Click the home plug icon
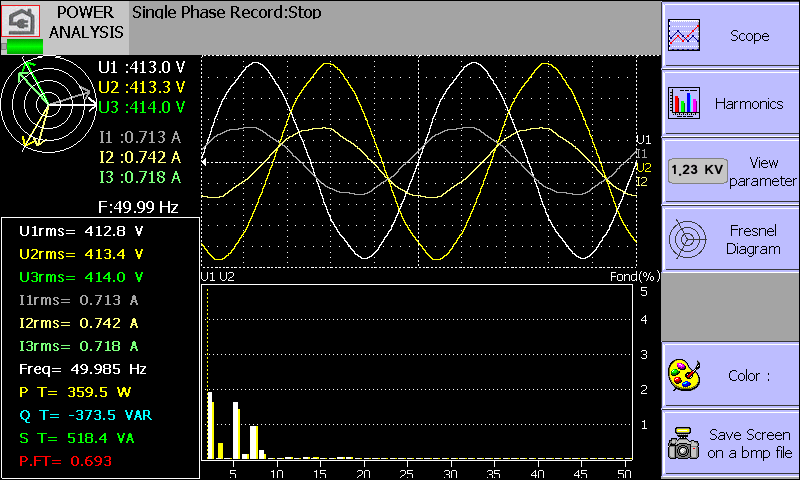The height and width of the screenshot is (480, 800). (20, 20)
